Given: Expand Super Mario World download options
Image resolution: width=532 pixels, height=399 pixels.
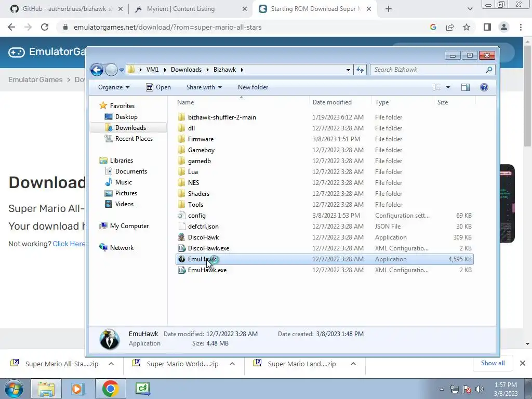Looking at the screenshot, I should pos(232,364).
